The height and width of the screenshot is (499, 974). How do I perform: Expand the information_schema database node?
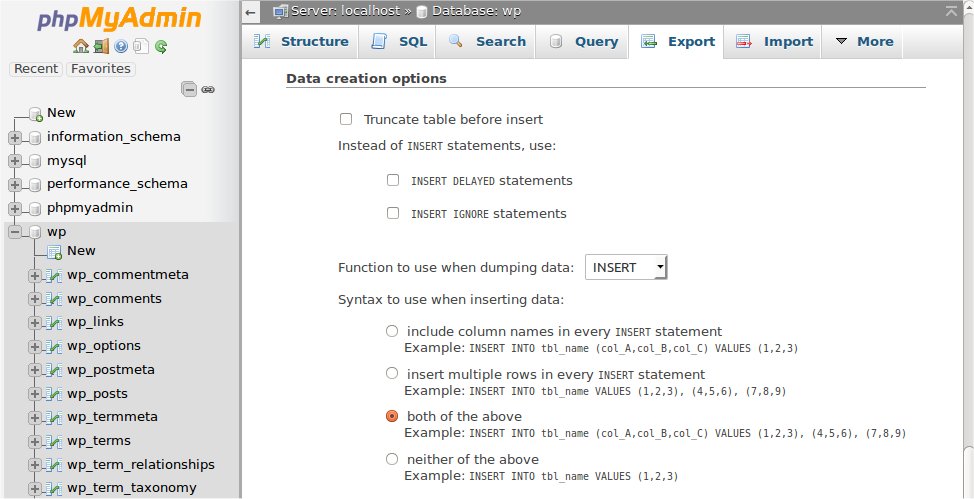(x=15, y=137)
